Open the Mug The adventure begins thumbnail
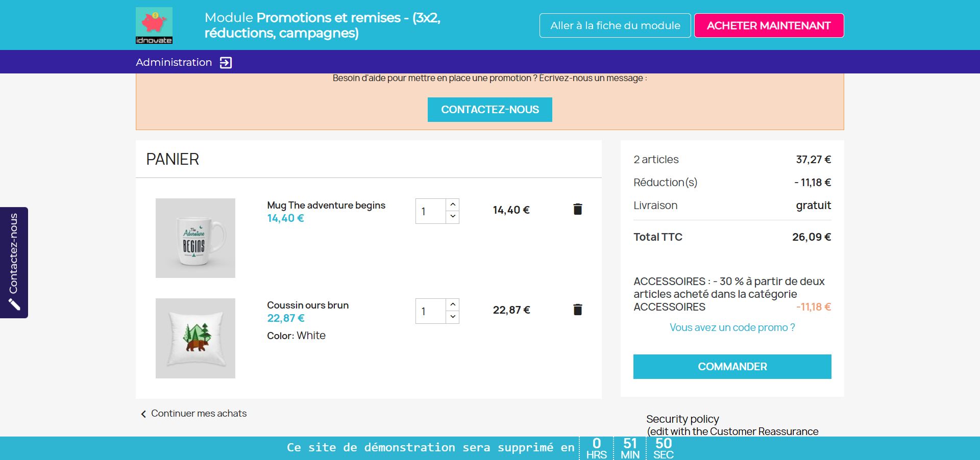 (x=195, y=238)
